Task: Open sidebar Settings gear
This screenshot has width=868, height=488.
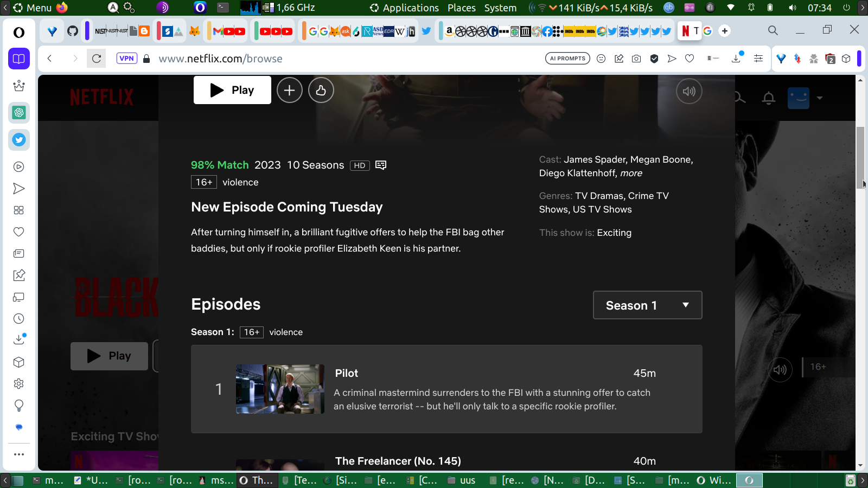Action: (19, 384)
